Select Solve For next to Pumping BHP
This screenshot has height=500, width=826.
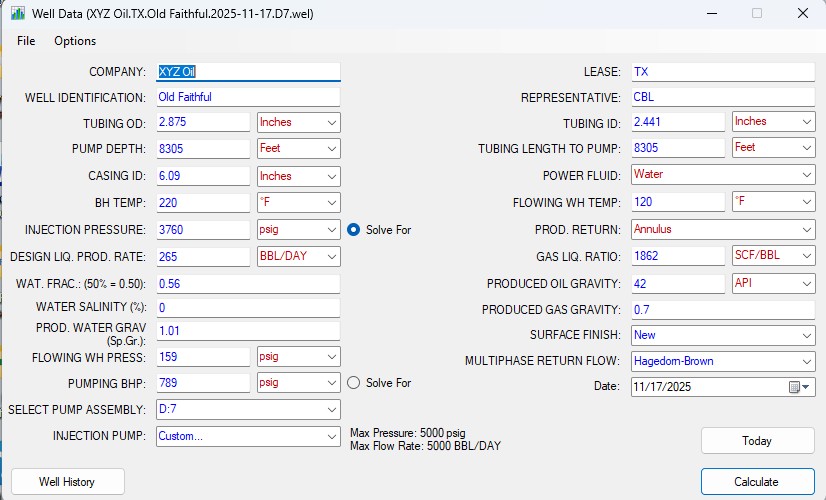(353, 382)
